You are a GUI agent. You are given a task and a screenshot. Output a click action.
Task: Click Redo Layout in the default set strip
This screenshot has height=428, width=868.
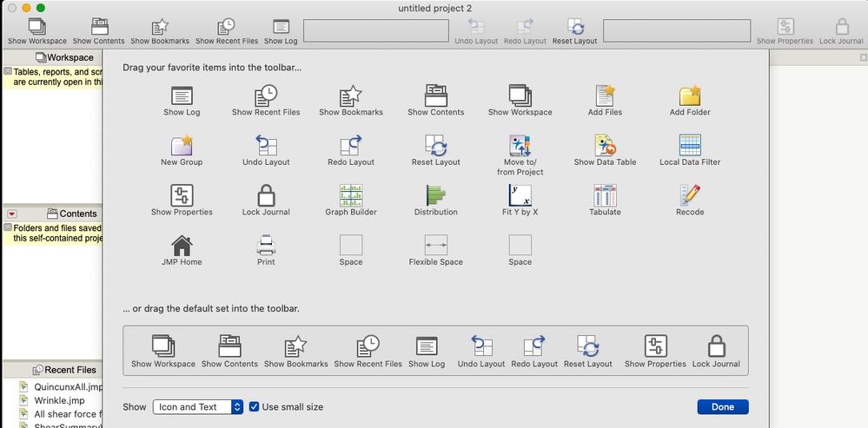[x=534, y=351]
